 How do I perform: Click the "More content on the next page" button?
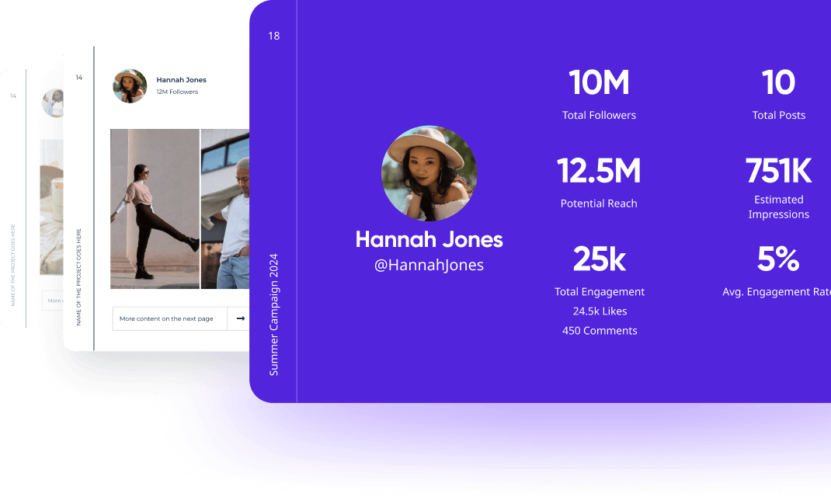pyautogui.click(x=169, y=318)
